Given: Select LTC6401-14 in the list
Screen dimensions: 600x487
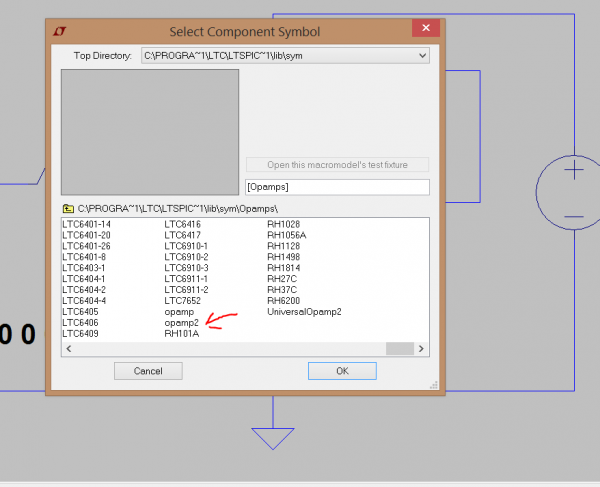Looking at the screenshot, I should click(86, 224).
